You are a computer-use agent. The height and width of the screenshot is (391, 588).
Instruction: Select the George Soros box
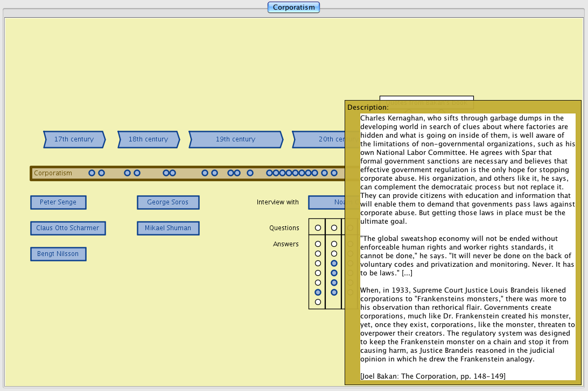point(168,202)
